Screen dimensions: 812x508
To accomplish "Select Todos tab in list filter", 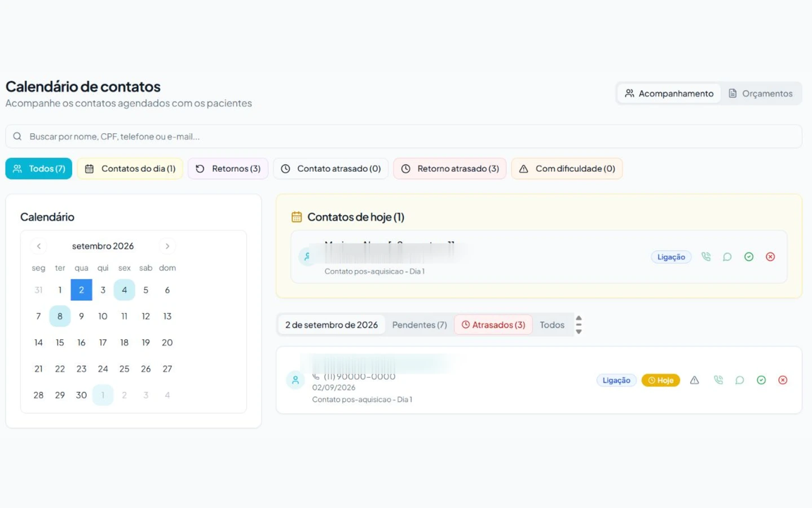I will tap(552, 325).
